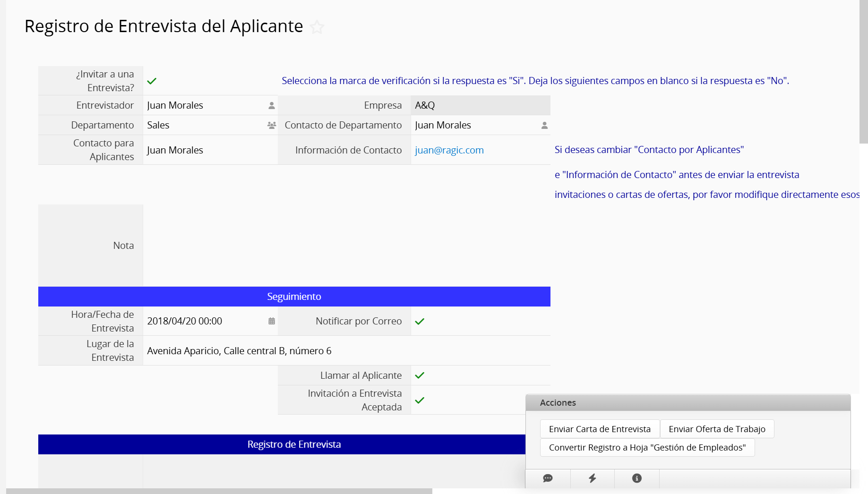This screenshot has height=494, width=868.
Task: Click the lightning bolt actions icon
Action: coord(592,478)
